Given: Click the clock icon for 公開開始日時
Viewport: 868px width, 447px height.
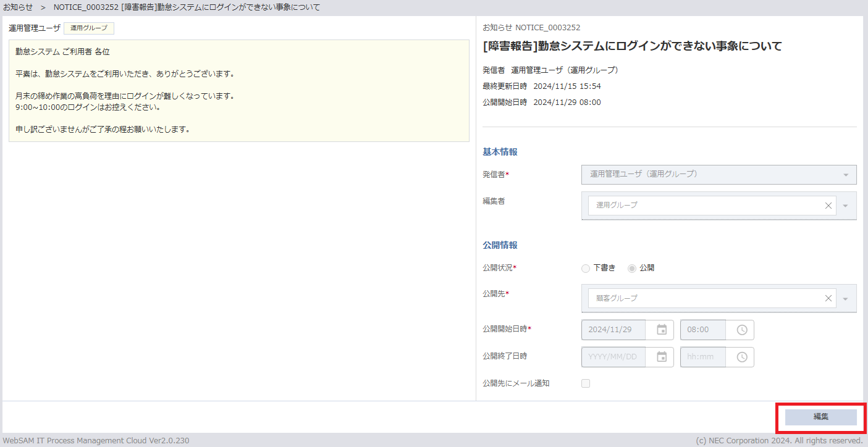Looking at the screenshot, I should coord(741,330).
